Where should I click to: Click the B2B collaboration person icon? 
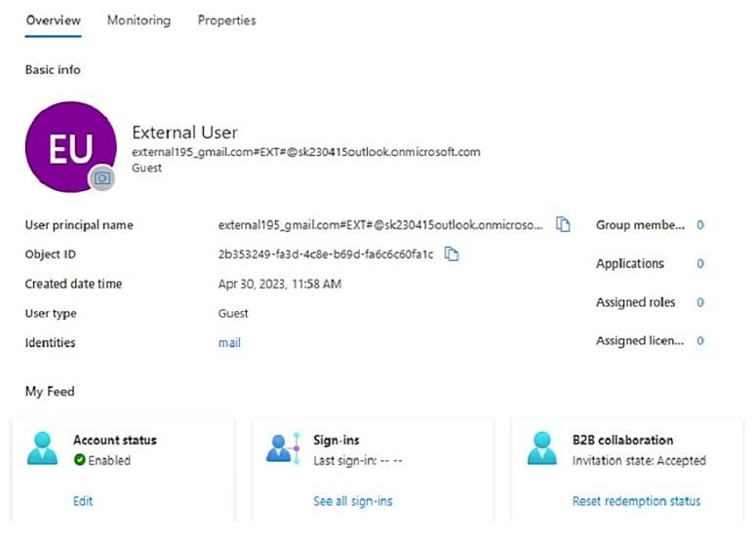(x=542, y=449)
